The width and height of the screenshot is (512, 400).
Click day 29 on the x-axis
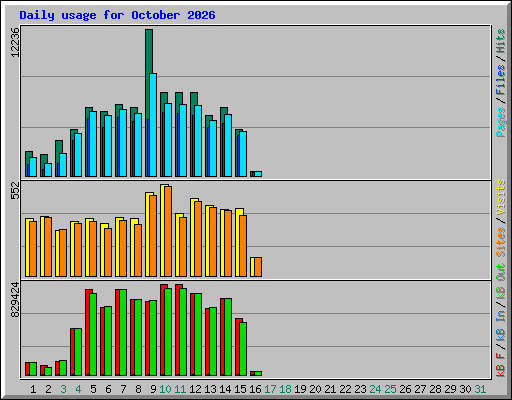pos(450,389)
